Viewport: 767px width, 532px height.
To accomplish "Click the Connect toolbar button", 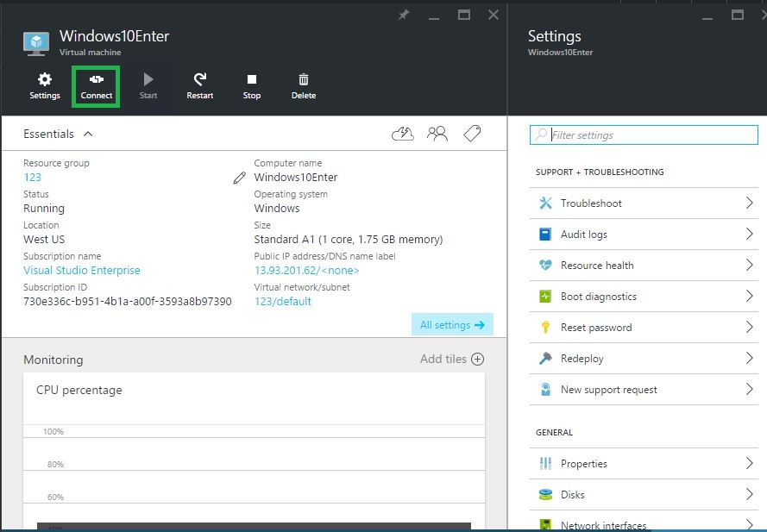I will click(97, 86).
